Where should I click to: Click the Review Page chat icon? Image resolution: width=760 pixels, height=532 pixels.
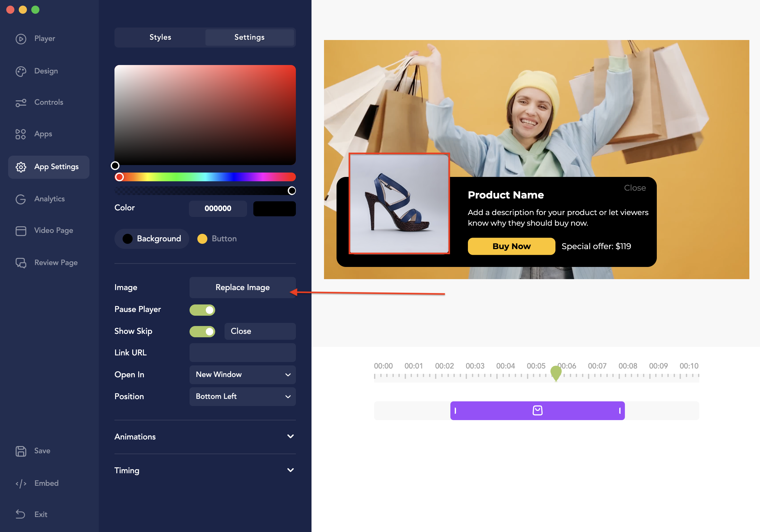(x=21, y=263)
